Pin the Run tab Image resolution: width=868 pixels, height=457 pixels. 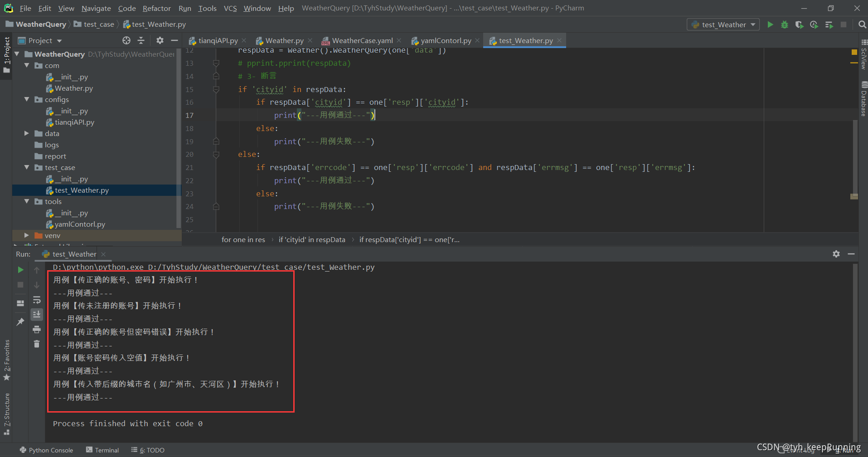(x=20, y=321)
